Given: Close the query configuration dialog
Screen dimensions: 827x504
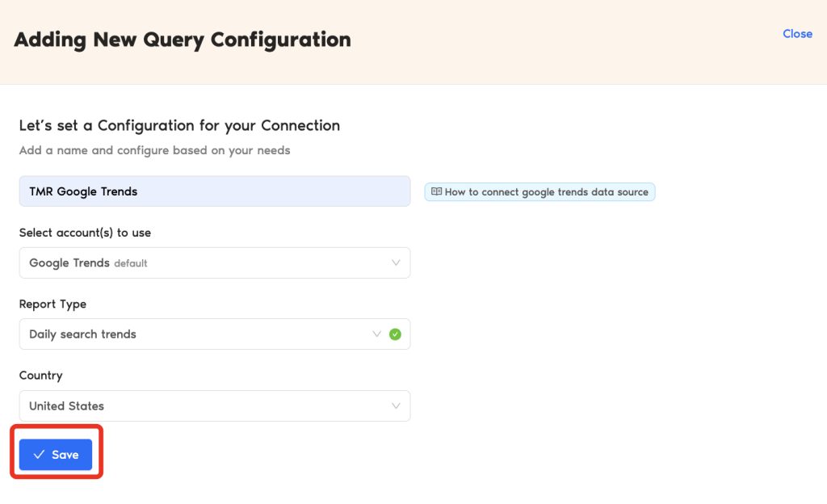Looking at the screenshot, I should [x=796, y=34].
